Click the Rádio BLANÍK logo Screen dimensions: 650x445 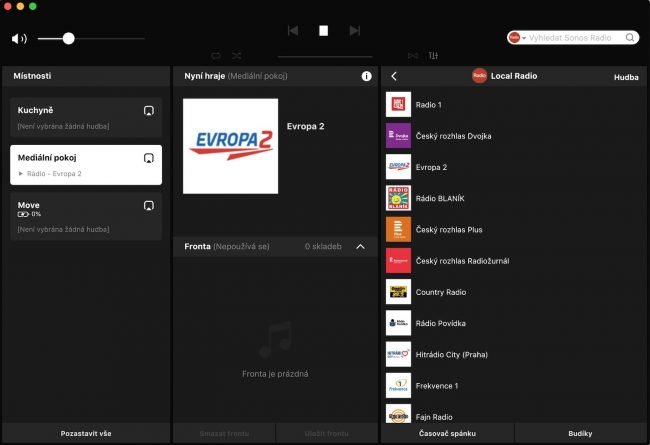click(x=398, y=198)
